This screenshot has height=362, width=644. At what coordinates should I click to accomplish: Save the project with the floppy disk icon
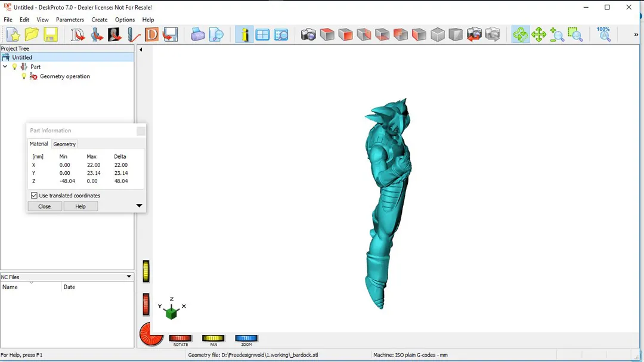point(50,35)
